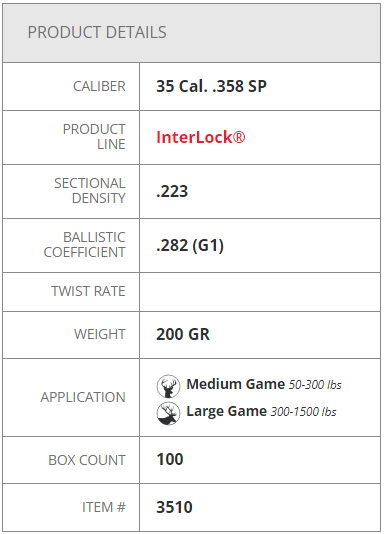Click the .223 sectional density value

click(172, 191)
